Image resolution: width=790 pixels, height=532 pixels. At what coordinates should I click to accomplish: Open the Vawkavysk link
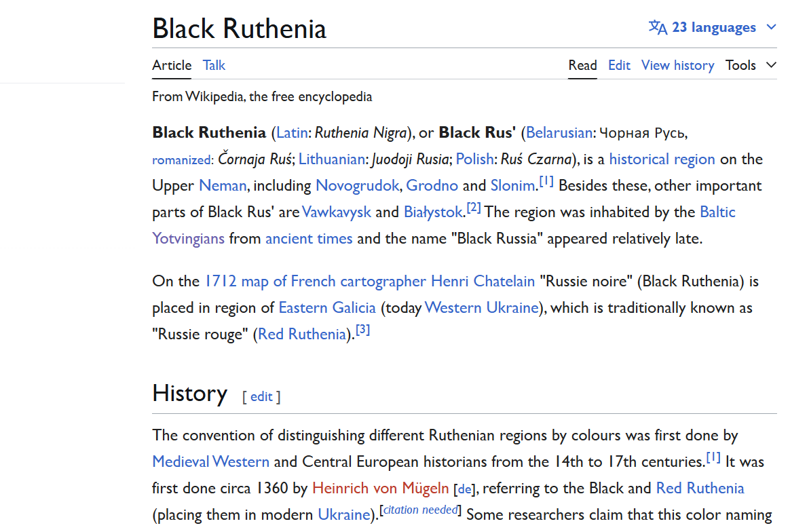tap(337, 212)
